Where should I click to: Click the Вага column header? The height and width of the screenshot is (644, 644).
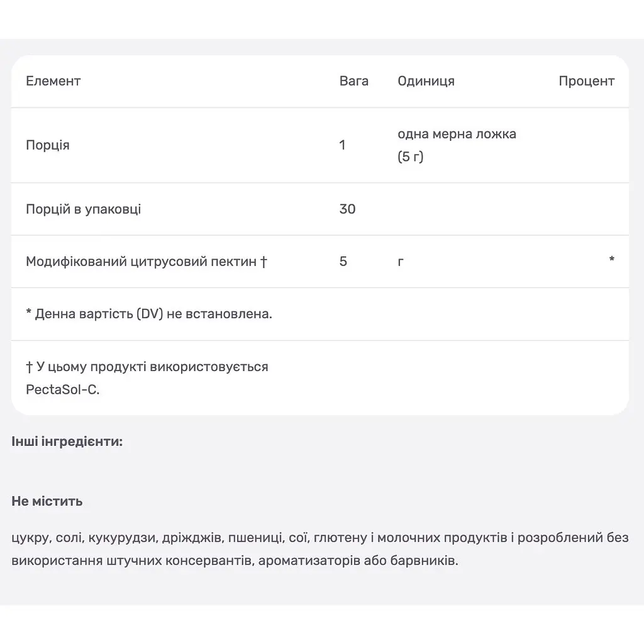point(353,81)
